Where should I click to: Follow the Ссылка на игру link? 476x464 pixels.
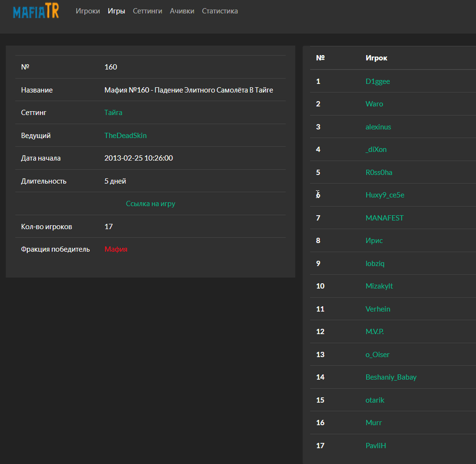point(151,204)
